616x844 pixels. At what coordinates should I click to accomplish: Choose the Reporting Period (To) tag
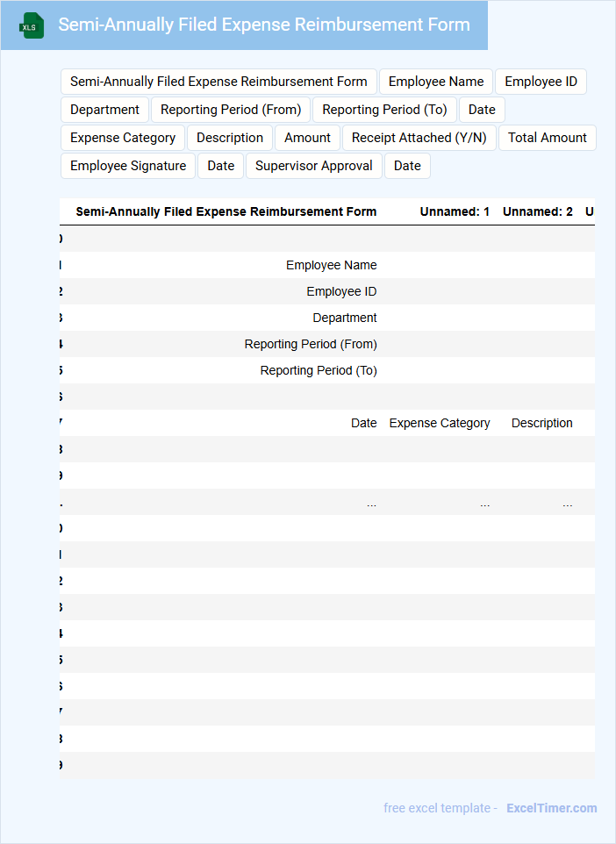coord(384,110)
